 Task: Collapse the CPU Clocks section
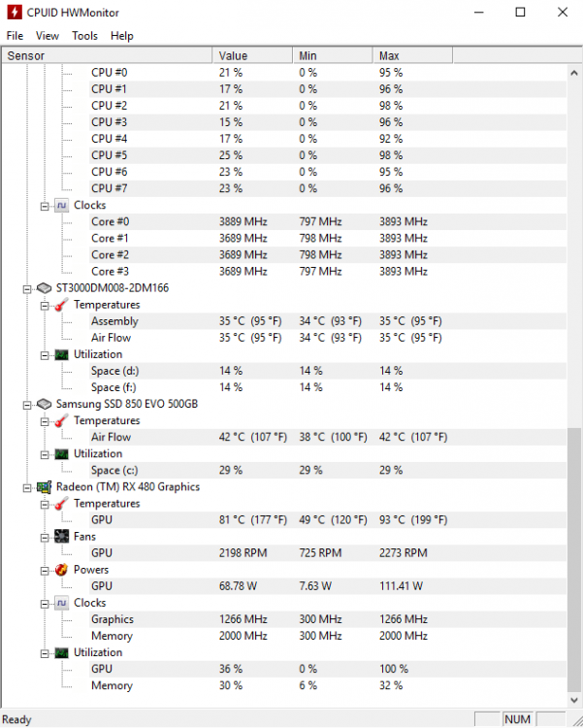point(45,206)
